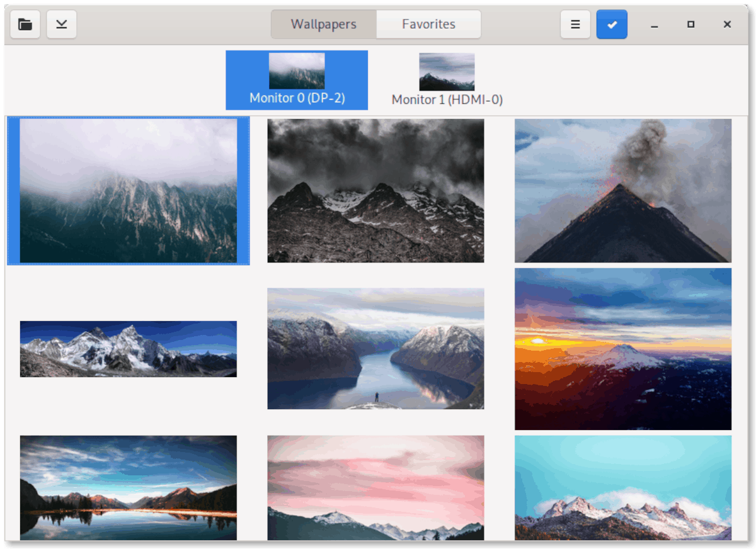Choose the lake reflection wallpaper
Image resolution: width=756 pixels, height=549 pixels.
click(x=129, y=488)
